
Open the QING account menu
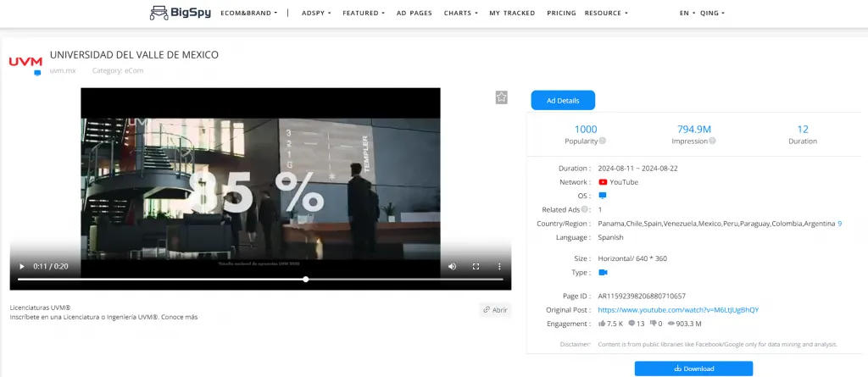(712, 13)
